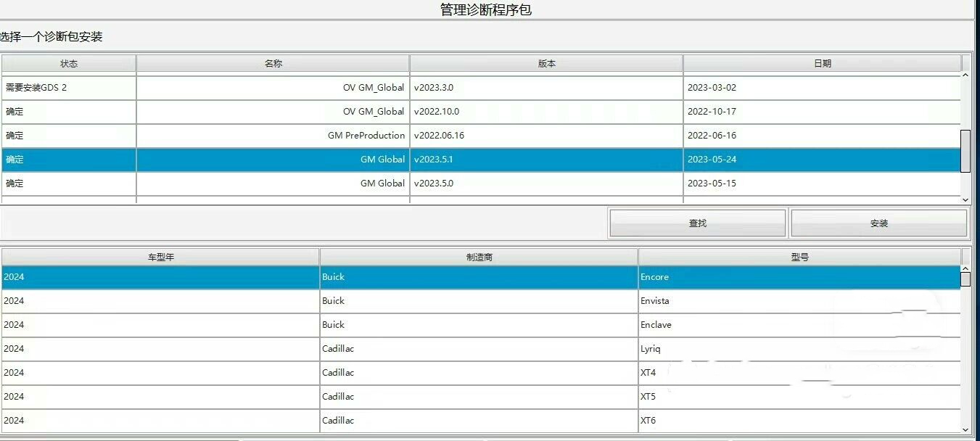Sort vehicles by 制造商 column header
980x441 pixels.
click(x=479, y=257)
